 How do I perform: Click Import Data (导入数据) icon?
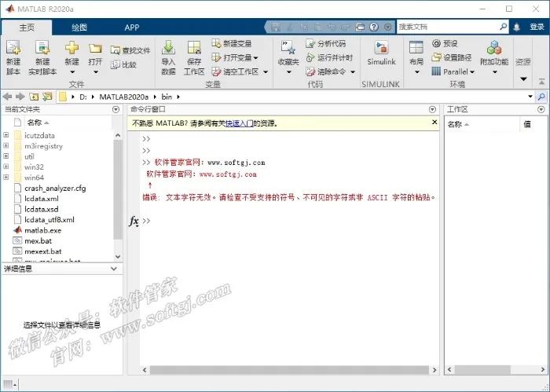click(x=168, y=48)
